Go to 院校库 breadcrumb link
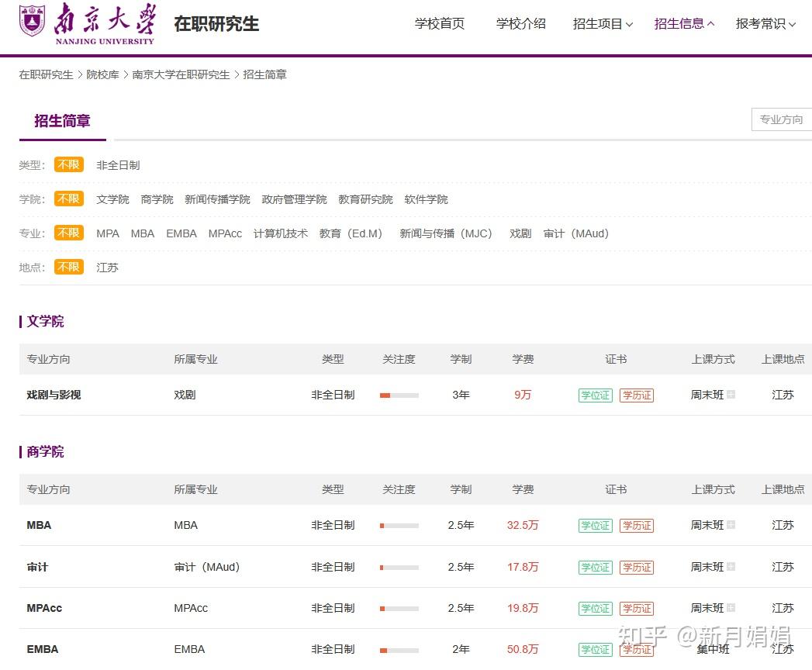 102,74
